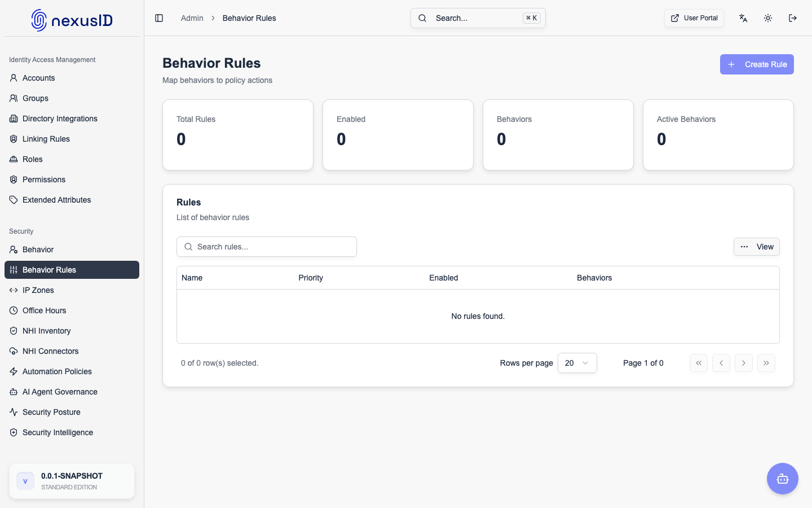Click the 'Page 1 of 0' indicator
812x508 pixels.
tap(643, 363)
